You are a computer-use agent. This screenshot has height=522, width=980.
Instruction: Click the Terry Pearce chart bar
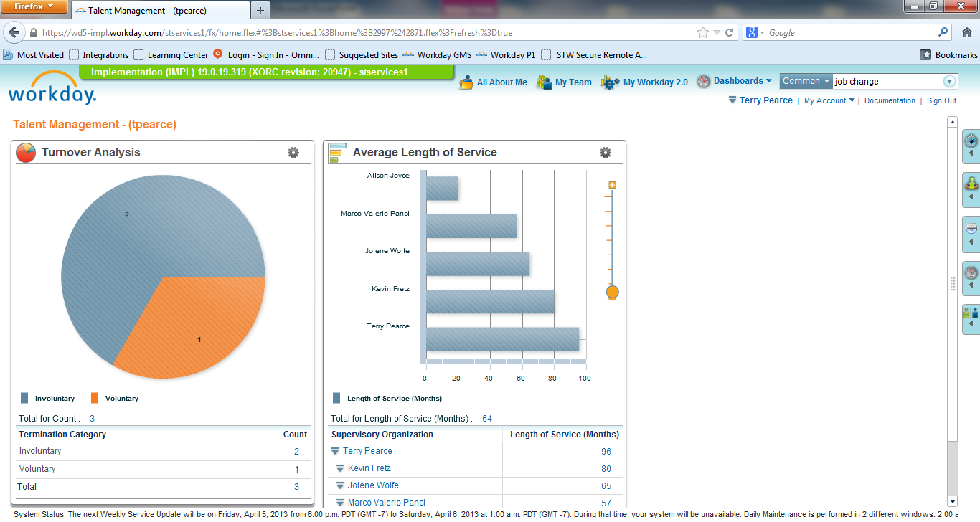click(502, 339)
